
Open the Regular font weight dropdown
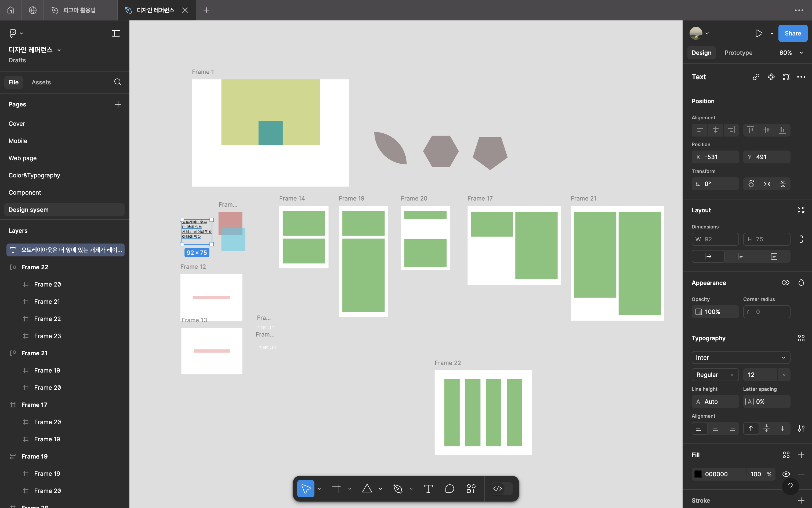[x=715, y=375]
